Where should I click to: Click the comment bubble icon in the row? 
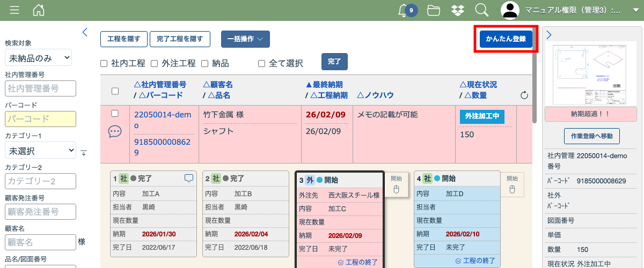tap(115, 132)
